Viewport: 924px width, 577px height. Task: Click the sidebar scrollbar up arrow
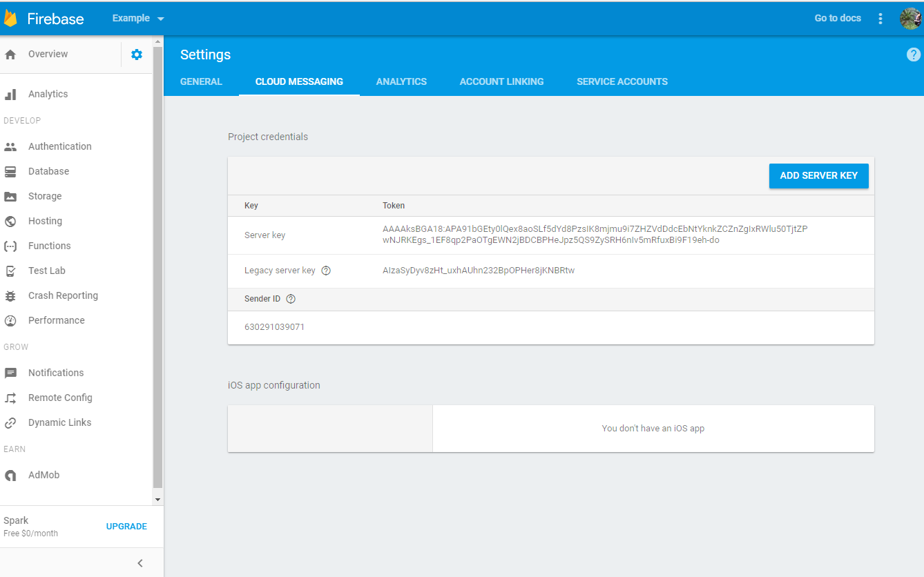point(158,41)
